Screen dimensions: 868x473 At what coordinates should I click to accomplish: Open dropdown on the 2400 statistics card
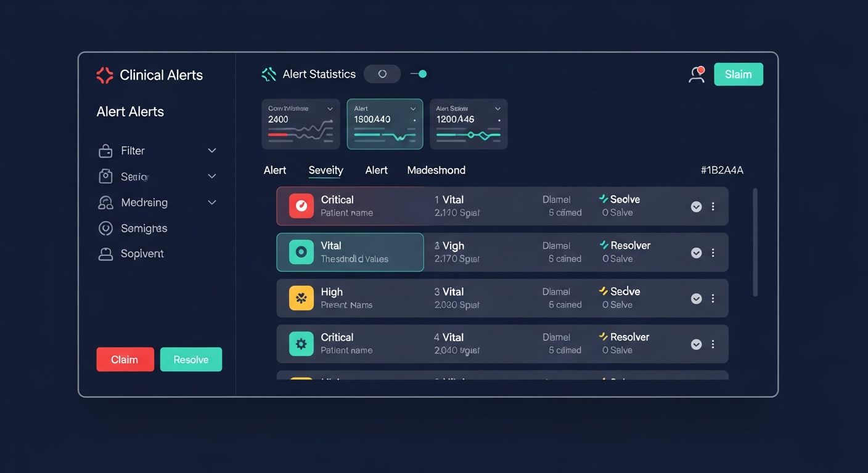point(330,108)
